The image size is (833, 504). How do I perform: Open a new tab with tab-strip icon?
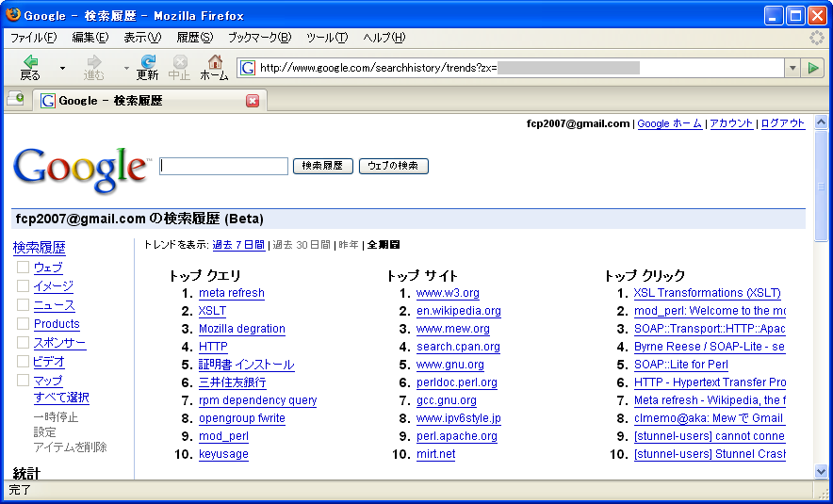tap(15, 98)
